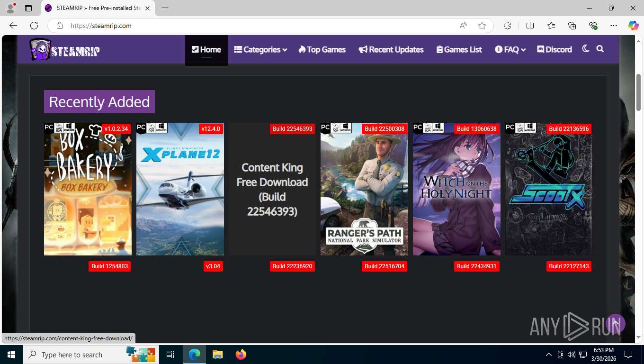
Task: Open Split screen icon
Action: (530, 26)
